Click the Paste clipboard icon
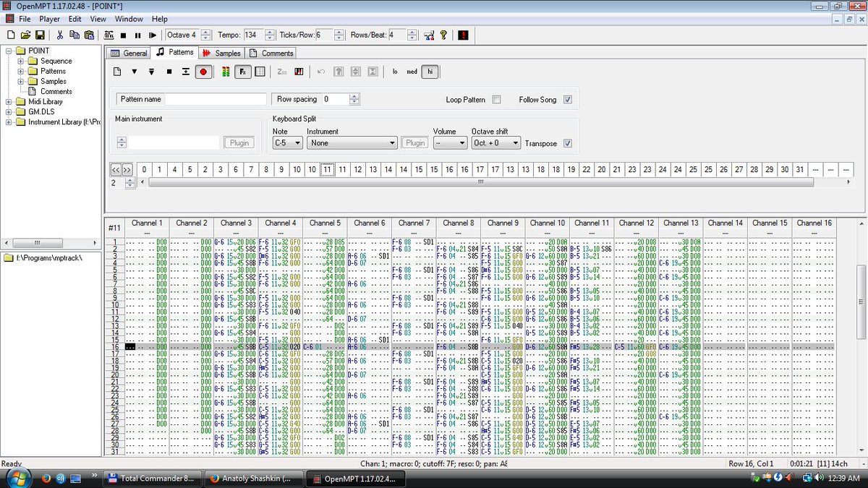Screen dimensions: 868x488 click(x=88, y=35)
